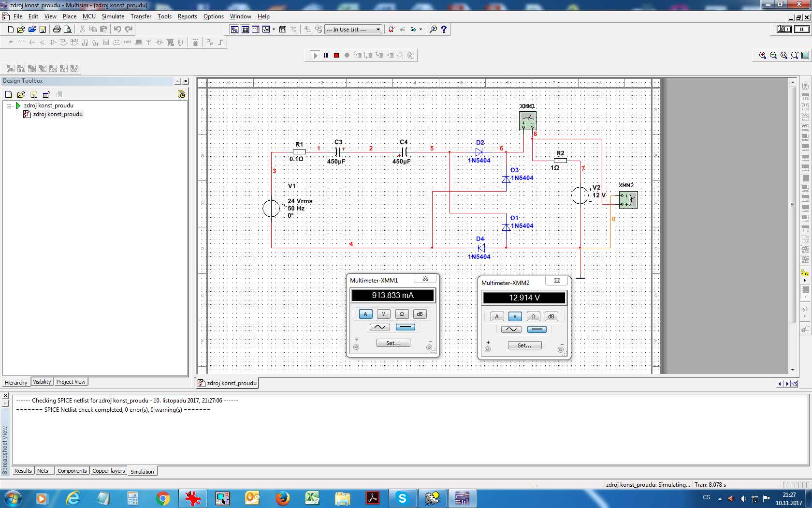812x508 pixels.
Task: Click Set... button in Multimeter-XMM2
Action: click(x=524, y=345)
